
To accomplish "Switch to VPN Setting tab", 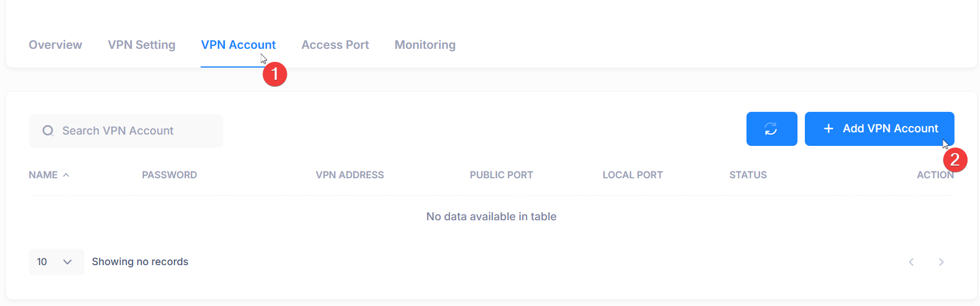I will (x=142, y=45).
